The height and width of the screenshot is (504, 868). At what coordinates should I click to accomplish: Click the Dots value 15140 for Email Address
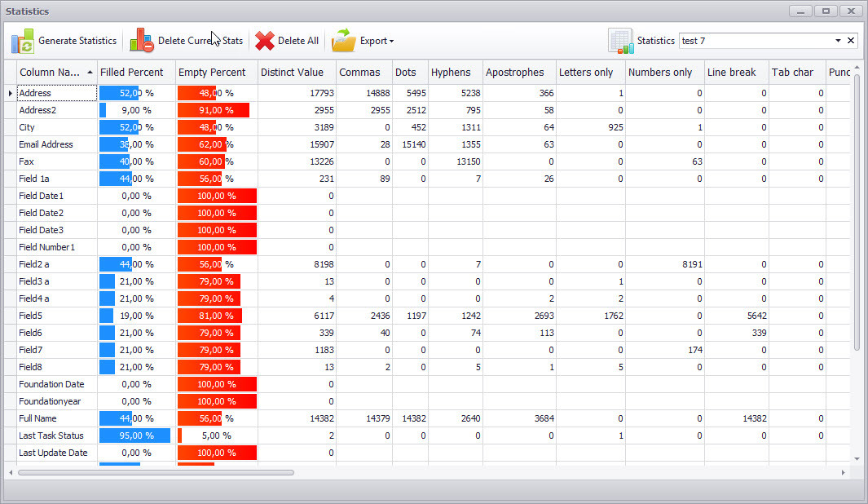tap(414, 144)
